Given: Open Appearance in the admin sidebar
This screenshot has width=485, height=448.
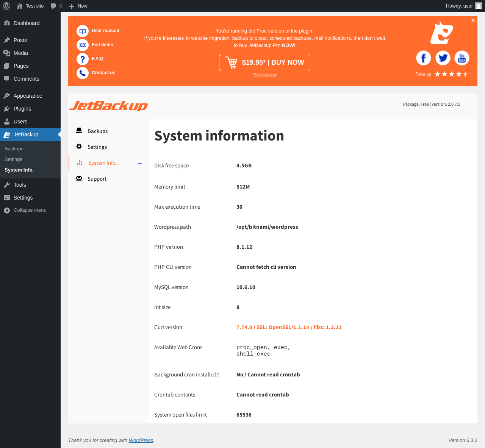Looking at the screenshot, I should (28, 96).
